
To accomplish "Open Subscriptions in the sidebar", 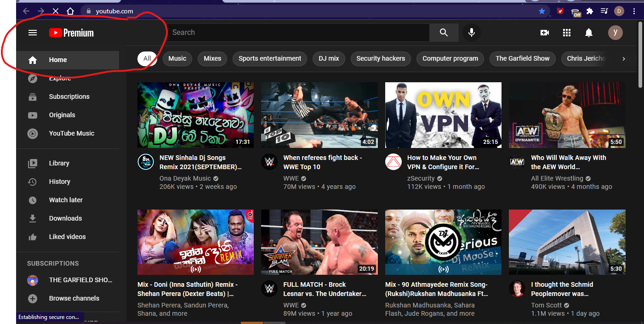I will click(68, 97).
